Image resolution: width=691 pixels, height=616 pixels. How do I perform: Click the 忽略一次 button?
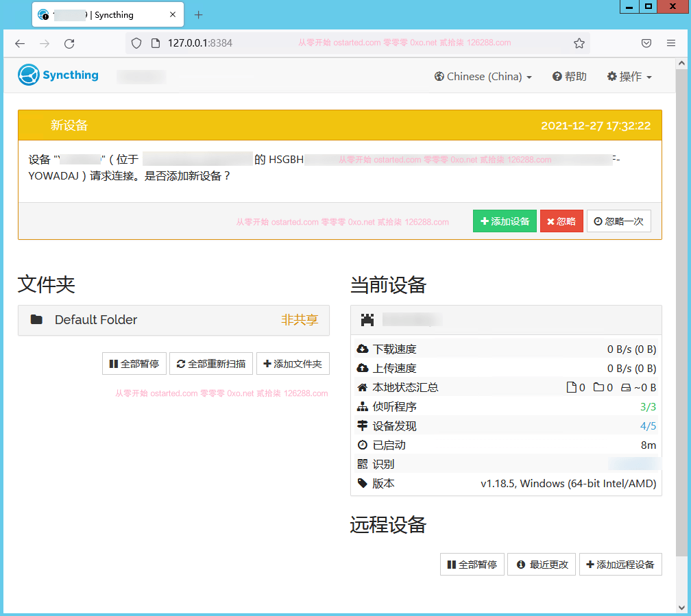[x=619, y=221]
